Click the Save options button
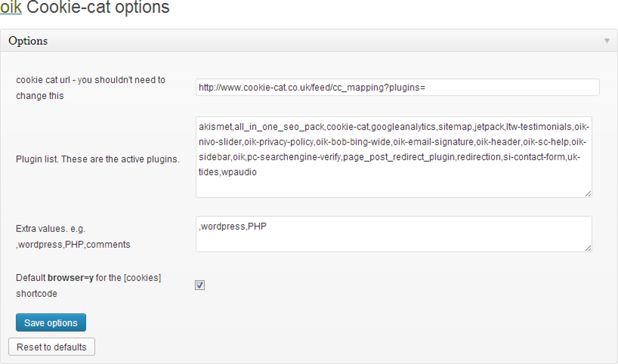Image resolution: width=618 pixels, height=364 pixels. 51,323
